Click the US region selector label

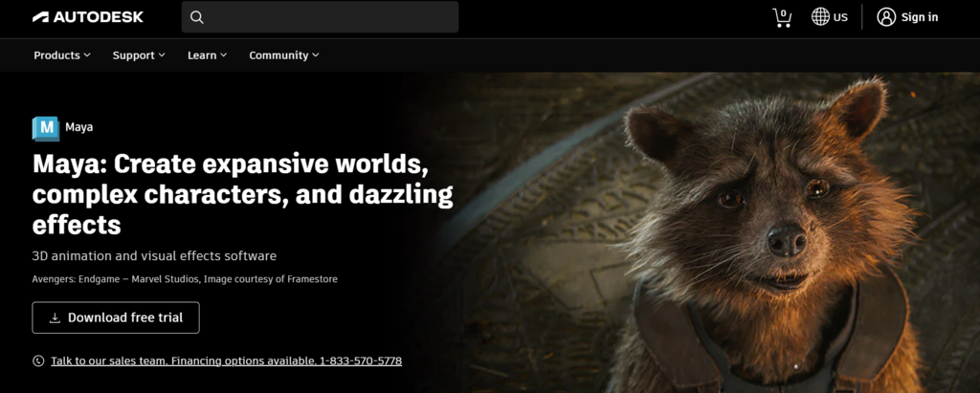tap(840, 17)
